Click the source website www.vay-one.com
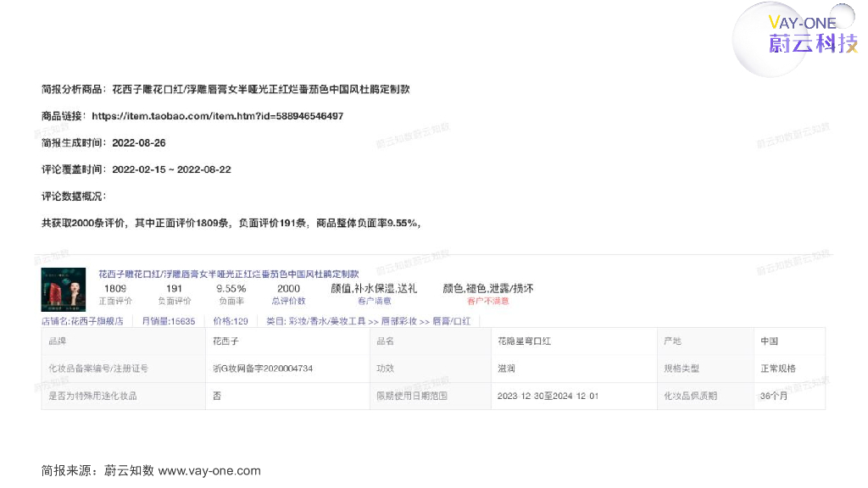The width and height of the screenshot is (868, 488). (x=209, y=471)
